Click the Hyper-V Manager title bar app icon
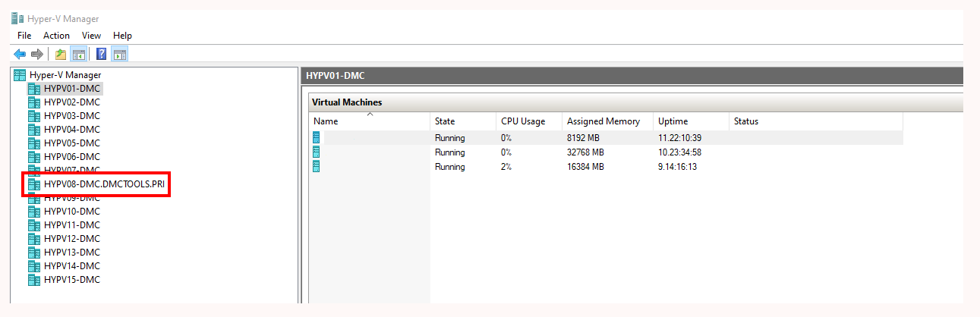This screenshot has width=980, height=317. (17, 19)
